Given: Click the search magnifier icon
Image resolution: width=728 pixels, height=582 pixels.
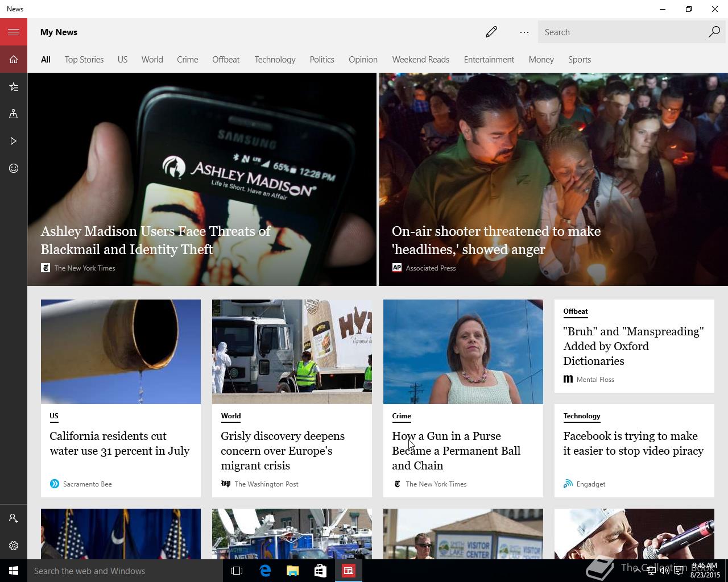Looking at the screenshot, I should pos(714,32).
